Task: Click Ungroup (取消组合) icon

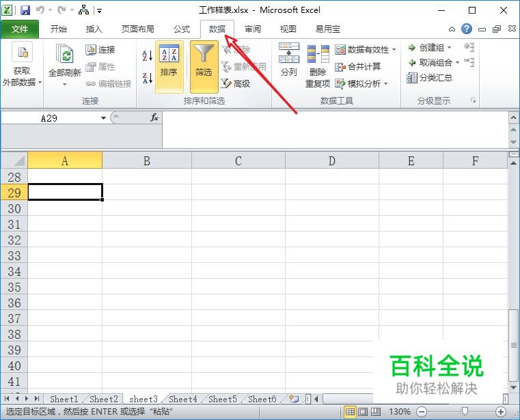Action: [412, 63]
